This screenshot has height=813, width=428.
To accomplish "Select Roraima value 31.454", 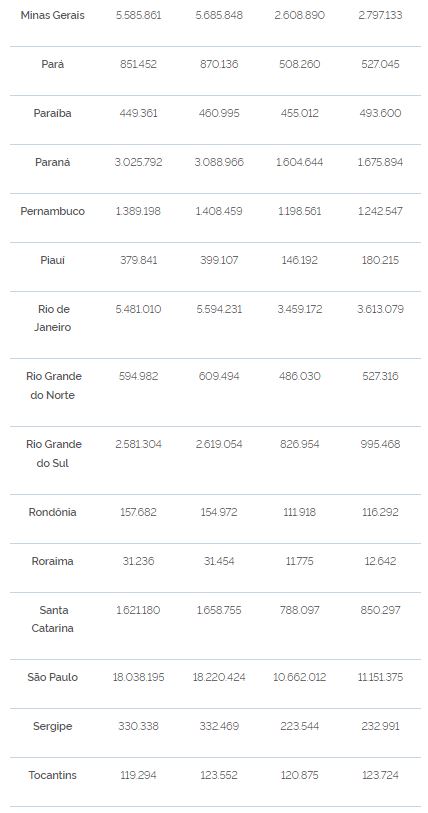I will pos(219,561).
